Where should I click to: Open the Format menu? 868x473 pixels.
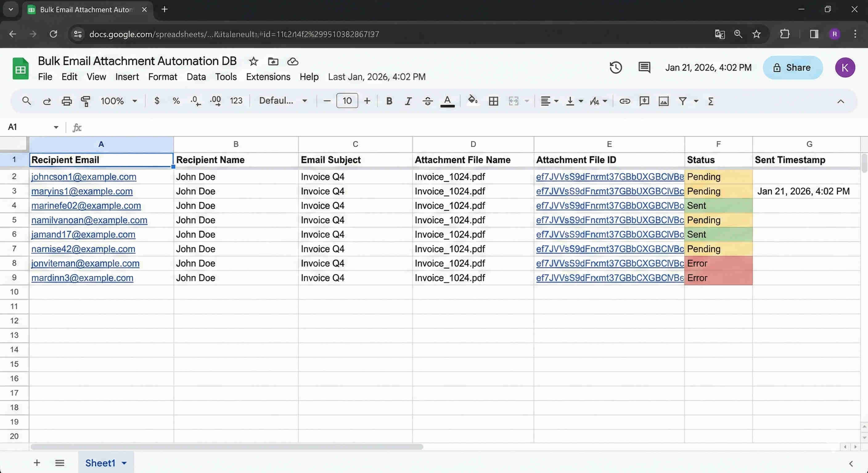pyautogui.click(x=162, y=77)
